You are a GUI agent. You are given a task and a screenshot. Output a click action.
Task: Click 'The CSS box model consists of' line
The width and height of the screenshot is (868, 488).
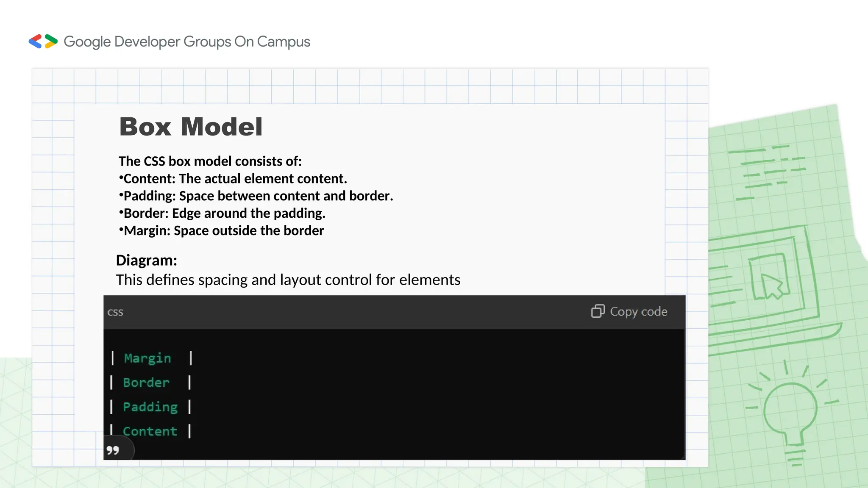click(x=210, y=161)
